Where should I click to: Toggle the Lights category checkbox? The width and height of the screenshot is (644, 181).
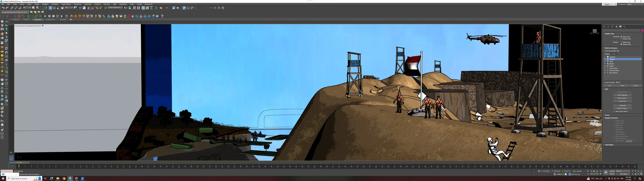pos(605,61)
